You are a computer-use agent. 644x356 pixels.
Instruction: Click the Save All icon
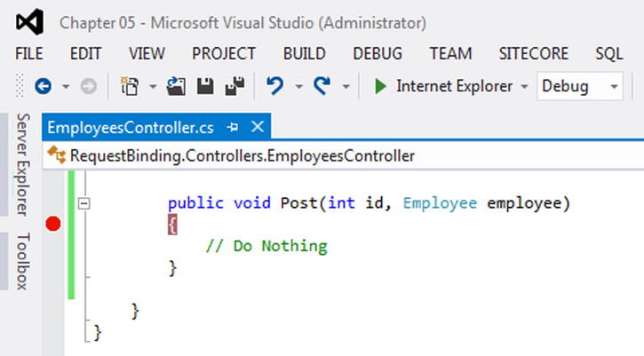(x=235, y=86)
